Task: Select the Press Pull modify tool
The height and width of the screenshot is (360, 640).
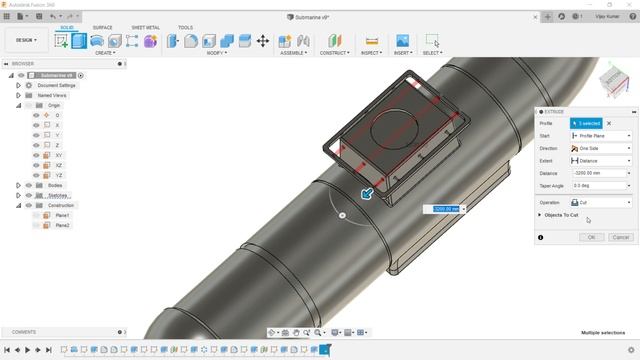Action: pyautogui.click(x=173, y=41)
